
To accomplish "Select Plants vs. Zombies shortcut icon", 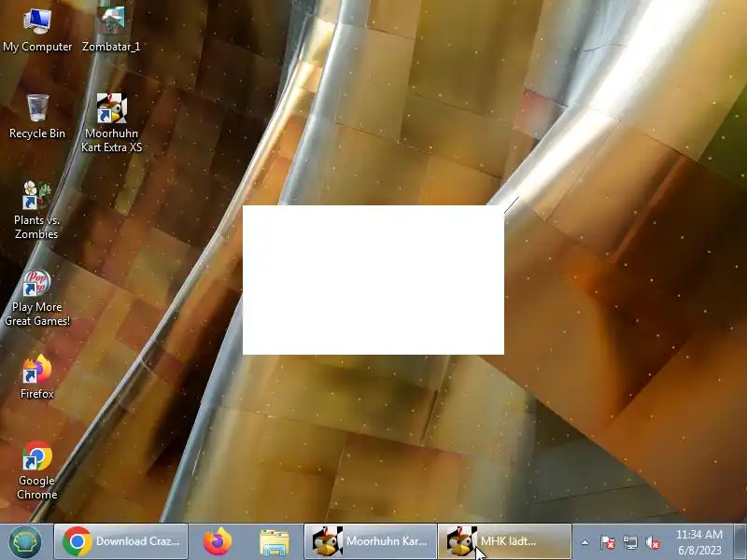I will point(36,210).
